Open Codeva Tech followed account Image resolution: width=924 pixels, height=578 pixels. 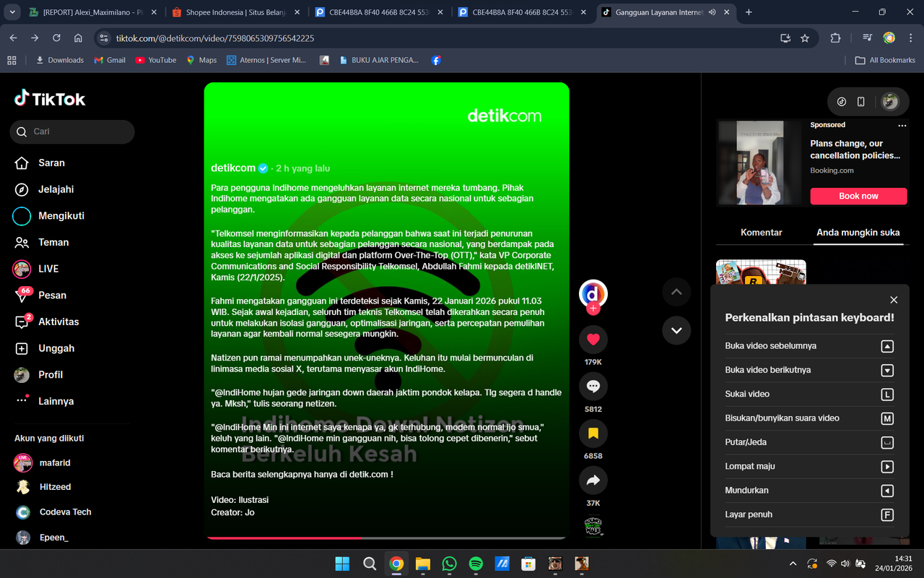pos(53,512)
